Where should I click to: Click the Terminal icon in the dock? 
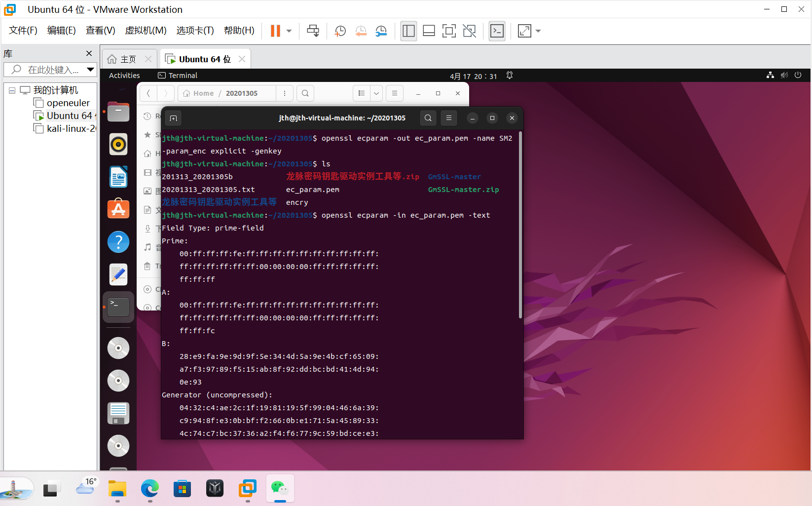118,307
